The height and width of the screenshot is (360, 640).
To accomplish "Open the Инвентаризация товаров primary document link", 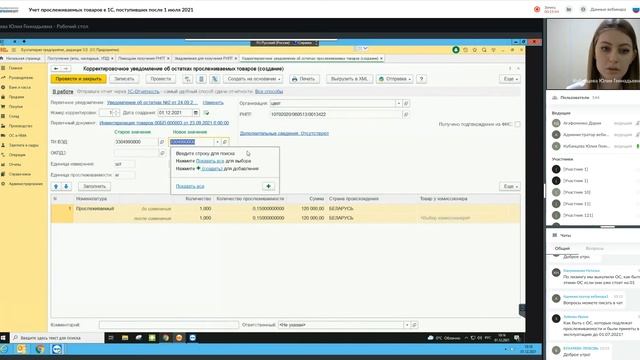I will click(164, 123).
